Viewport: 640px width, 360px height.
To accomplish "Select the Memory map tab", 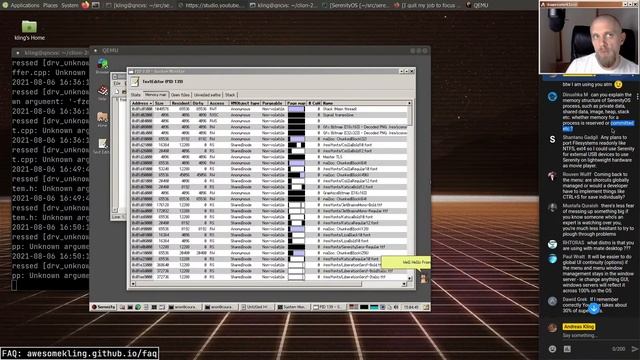I will [156, 94].
